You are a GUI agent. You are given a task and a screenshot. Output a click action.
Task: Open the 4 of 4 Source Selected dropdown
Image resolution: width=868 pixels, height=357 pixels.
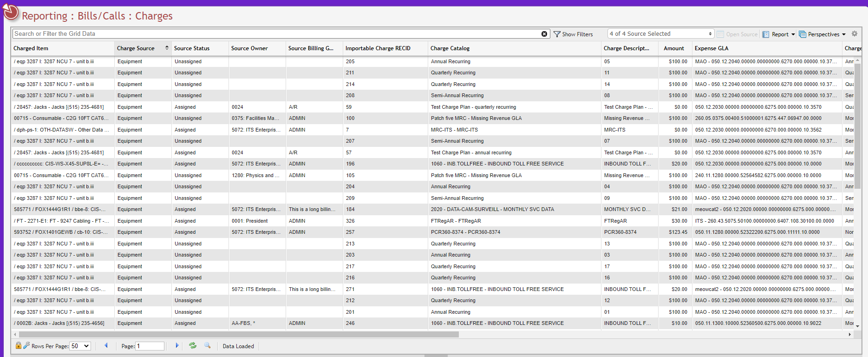point(660,34)
